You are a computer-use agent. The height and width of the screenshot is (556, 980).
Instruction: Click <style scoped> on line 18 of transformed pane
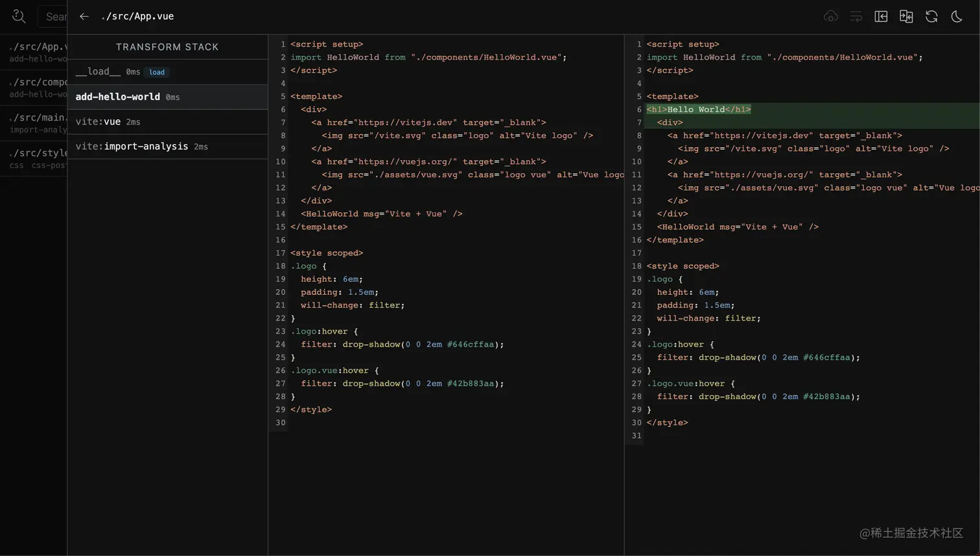(683, 266)
